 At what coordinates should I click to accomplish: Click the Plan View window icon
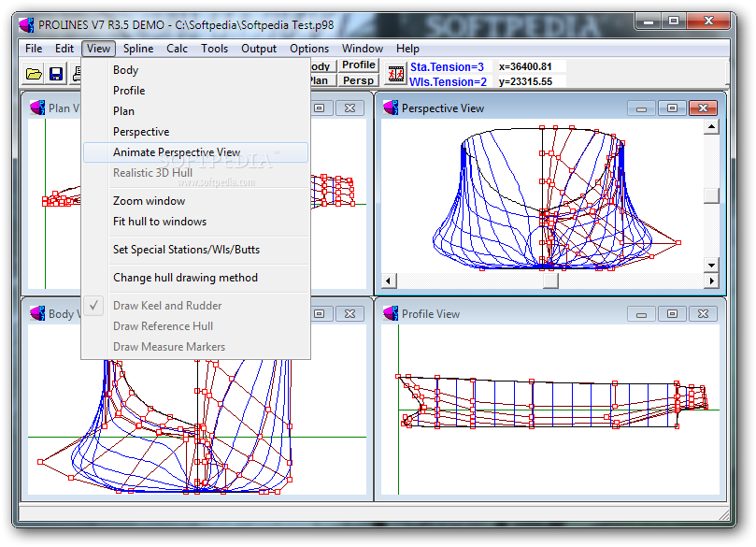(37, 108)
